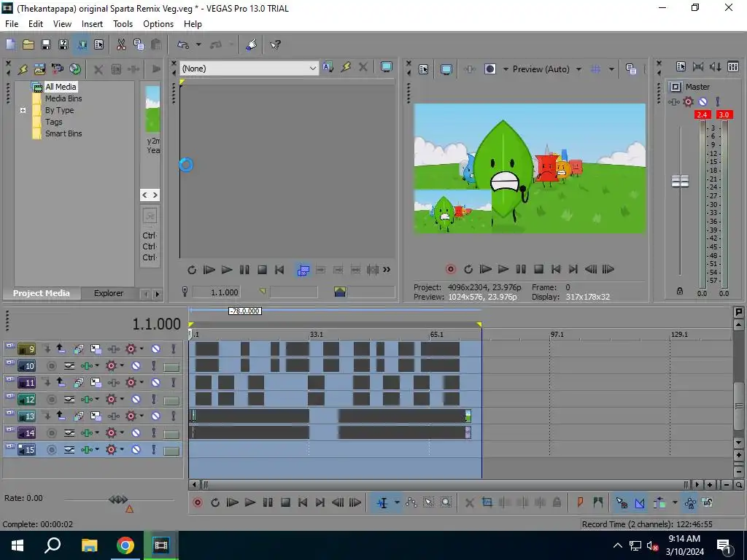Mute track 9 with the mute icon
The image size is (747, 560).
[x=156, y=349]
